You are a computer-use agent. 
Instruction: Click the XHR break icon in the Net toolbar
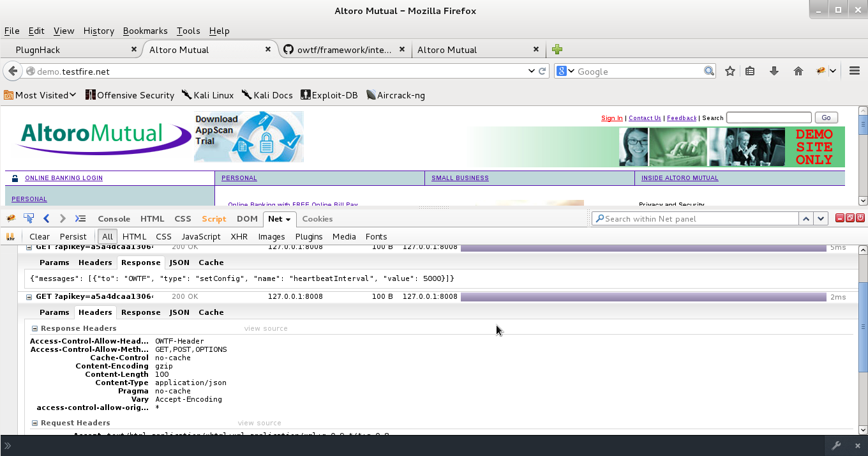click(10, 236)
